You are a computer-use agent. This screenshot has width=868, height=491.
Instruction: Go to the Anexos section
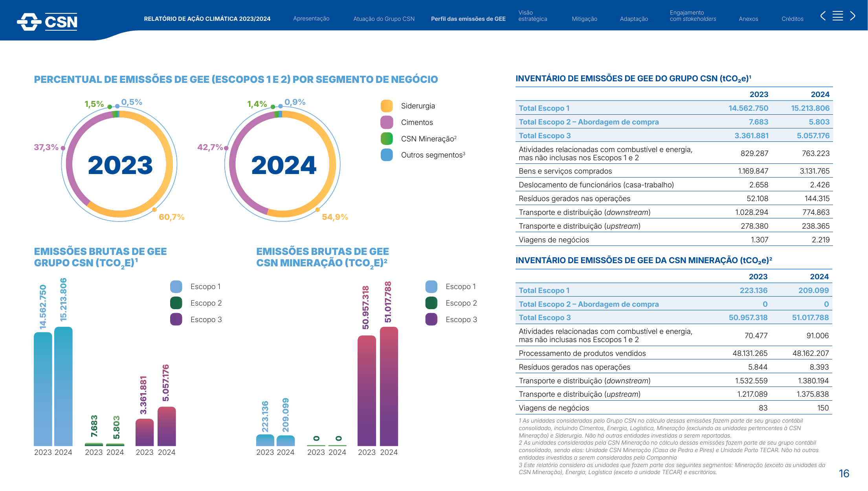748,19
